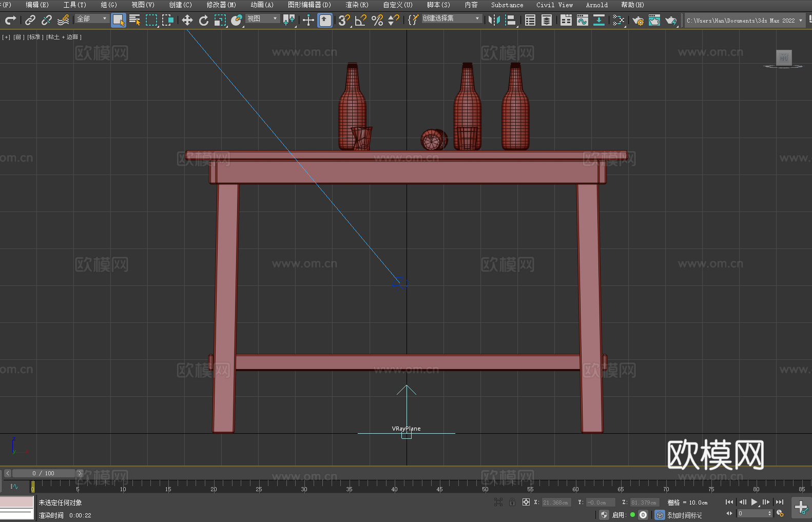This screenshot has height=522, width=812.
Task: Open the 全部 selection filter dropdown
Action: point(92,18)
